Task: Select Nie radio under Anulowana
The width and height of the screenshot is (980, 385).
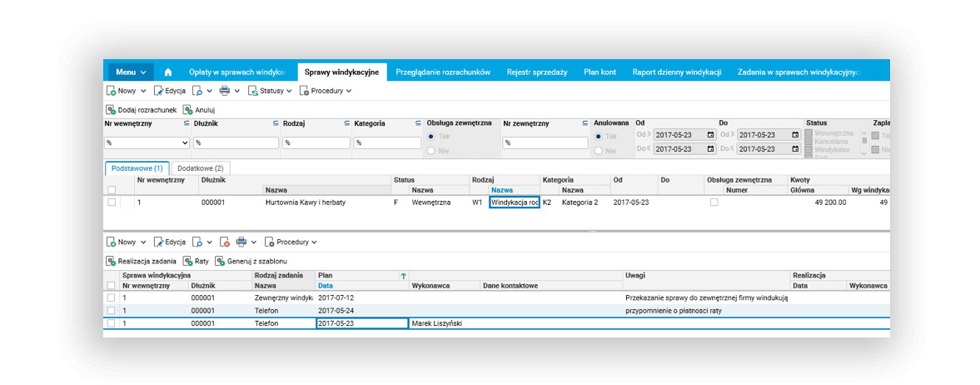Action: 598,151
